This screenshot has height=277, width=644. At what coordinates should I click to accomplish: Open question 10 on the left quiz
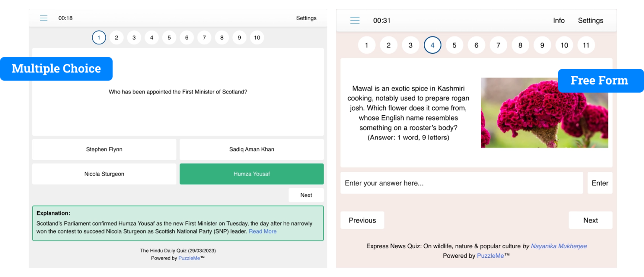[x=257, y=37]
